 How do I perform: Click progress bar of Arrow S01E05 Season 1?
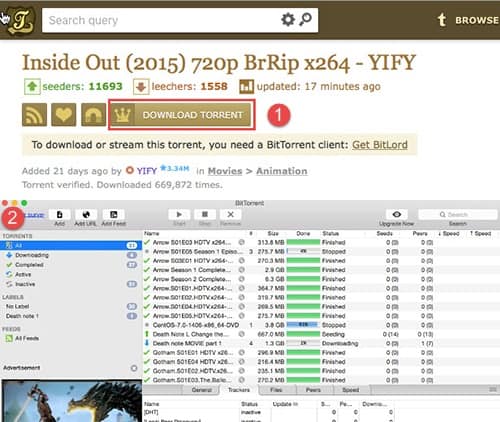(x=303, y=252)
